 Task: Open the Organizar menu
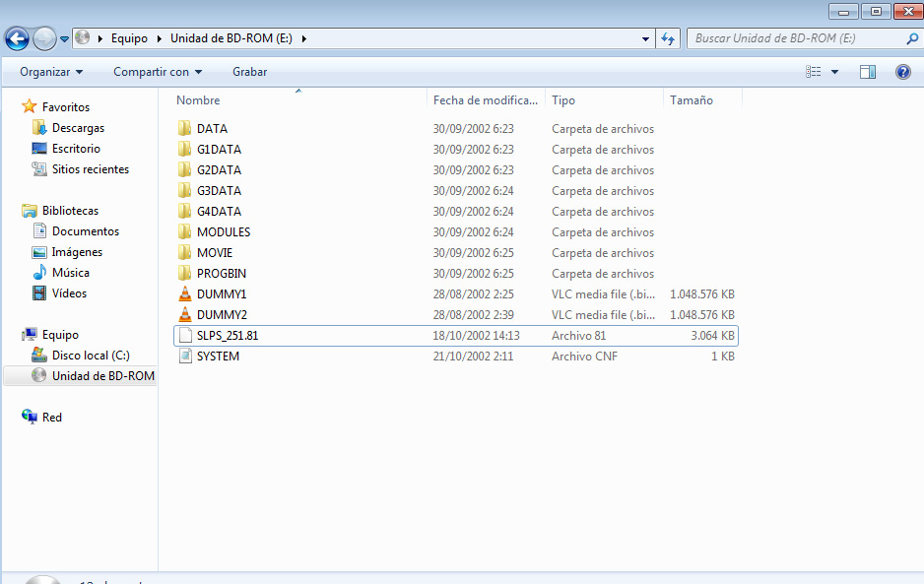click(x=51, y=72)
